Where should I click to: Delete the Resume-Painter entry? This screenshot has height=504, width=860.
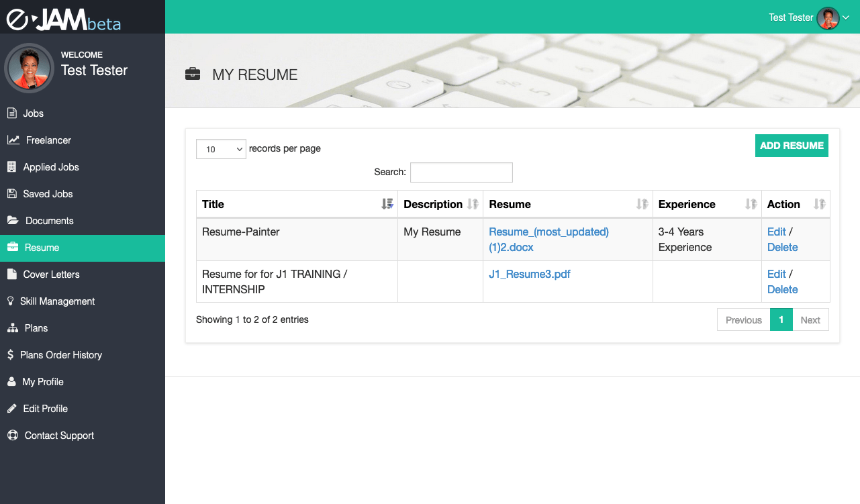[x=782, y=247]
